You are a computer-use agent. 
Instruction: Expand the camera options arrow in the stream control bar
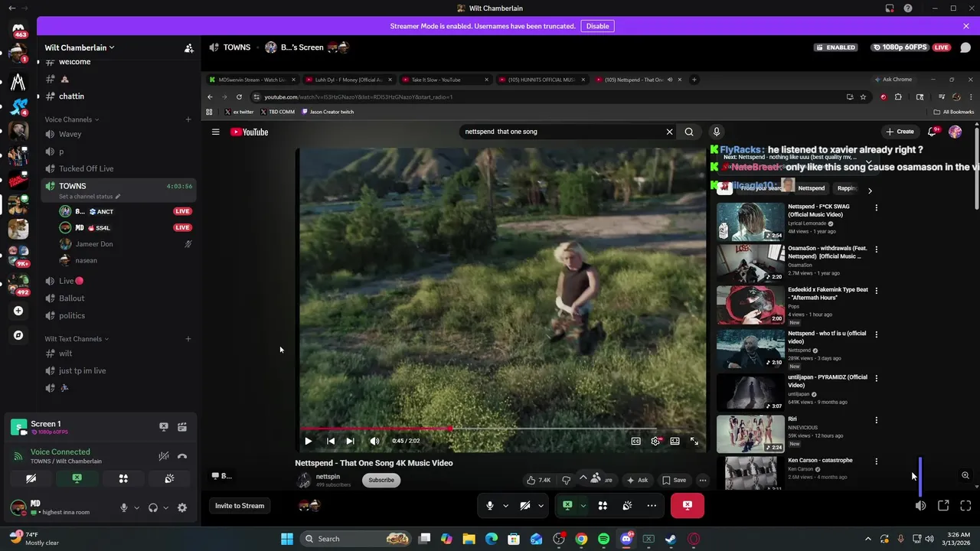pos(541,505)
